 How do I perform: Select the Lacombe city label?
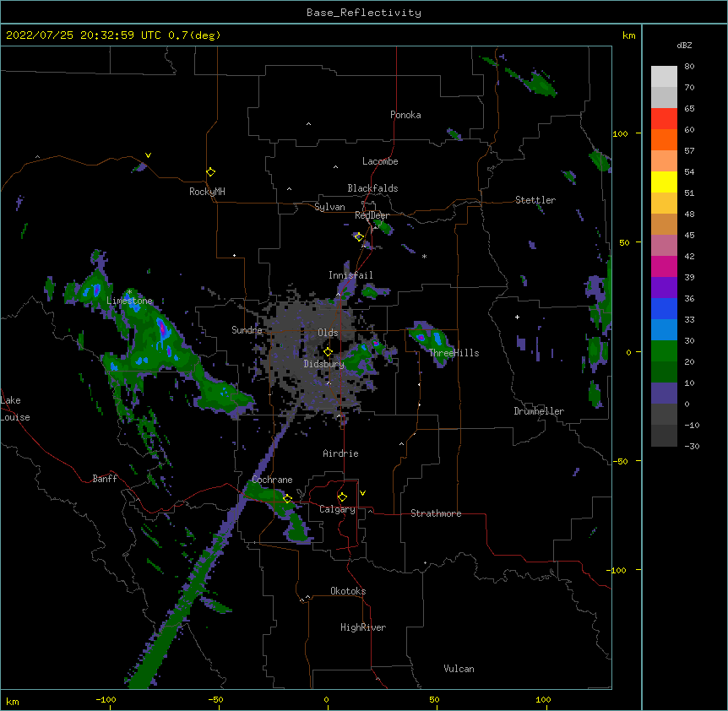[x=380, y=161]
